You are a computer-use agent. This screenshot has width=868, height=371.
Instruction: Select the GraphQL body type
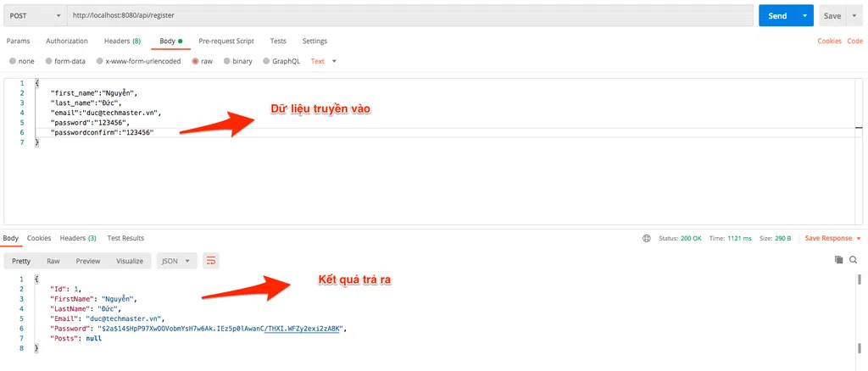point(281,61)
